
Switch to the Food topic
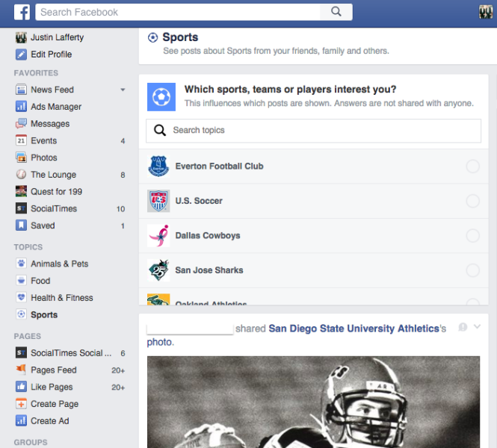click(x=40, y=281)
